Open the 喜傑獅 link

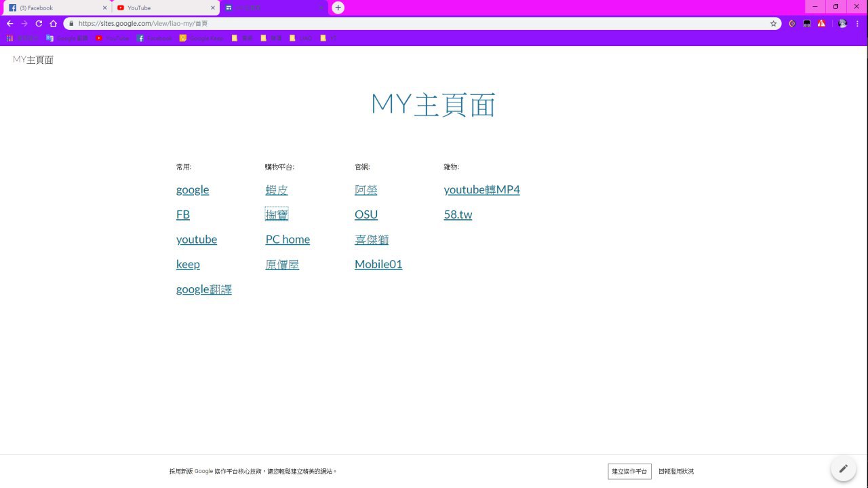tap(372, 240)
